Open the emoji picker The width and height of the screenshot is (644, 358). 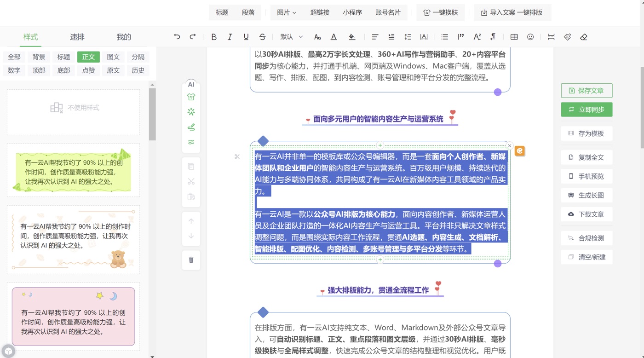(x=530, y=37)
